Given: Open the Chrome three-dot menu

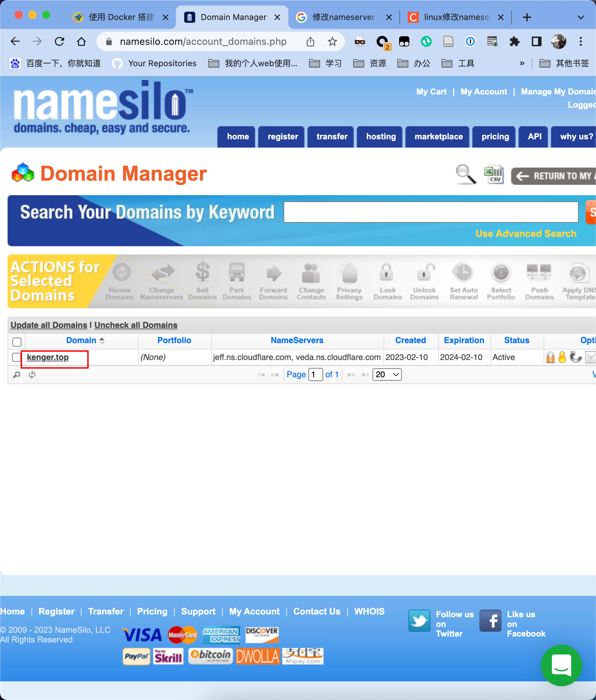Looking at the screenshot, I should point(581,41).
